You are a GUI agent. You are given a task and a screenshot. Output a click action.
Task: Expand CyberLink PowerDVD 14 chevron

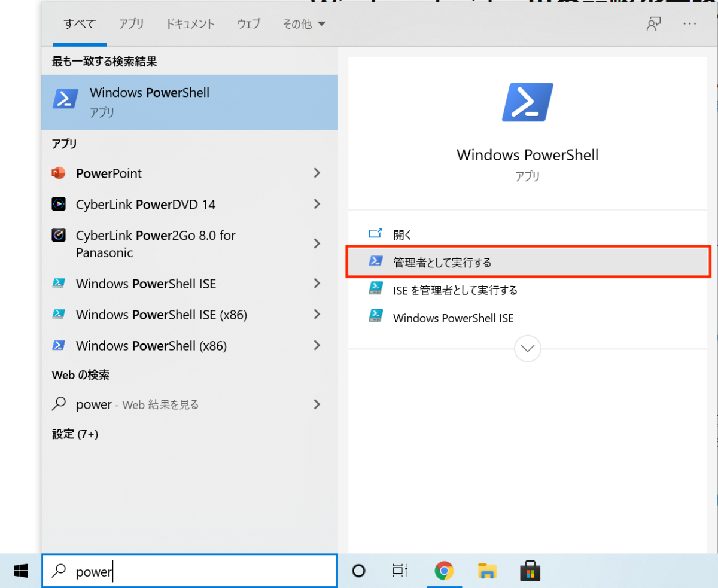(317, 205)
